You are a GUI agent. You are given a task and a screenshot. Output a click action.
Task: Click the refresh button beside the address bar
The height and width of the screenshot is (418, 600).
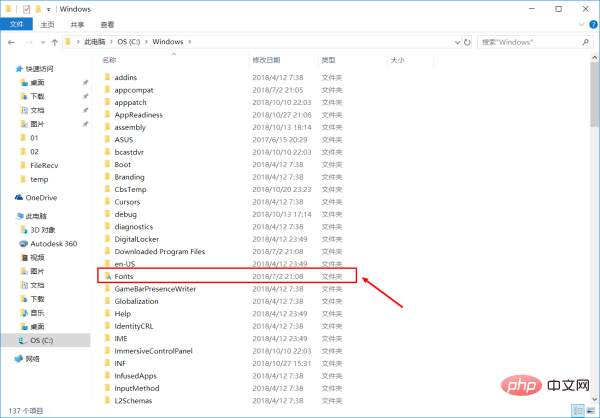tap(465, 43)
